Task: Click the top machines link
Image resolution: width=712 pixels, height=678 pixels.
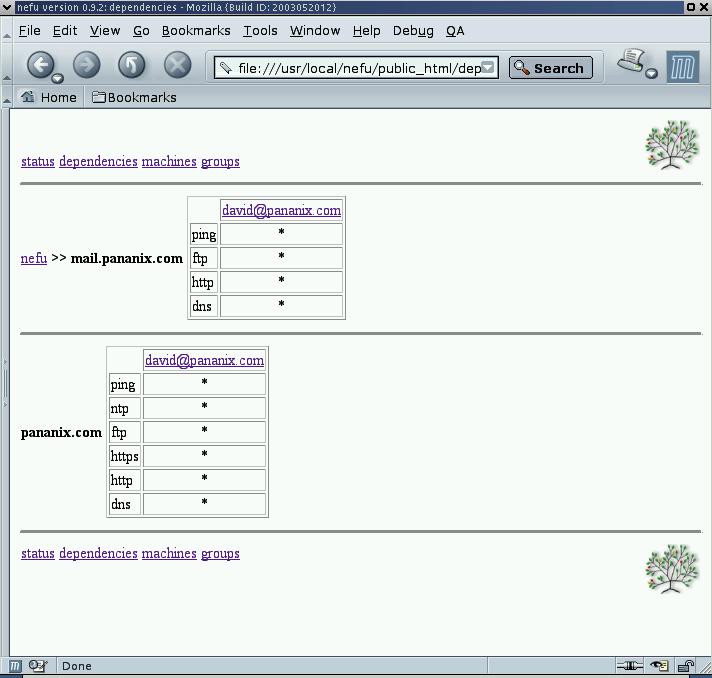Action: click(x=169, y=161)
